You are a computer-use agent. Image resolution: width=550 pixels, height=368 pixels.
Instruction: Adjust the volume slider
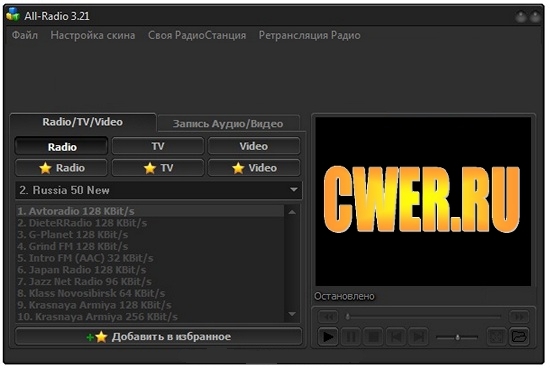(457, 337)
